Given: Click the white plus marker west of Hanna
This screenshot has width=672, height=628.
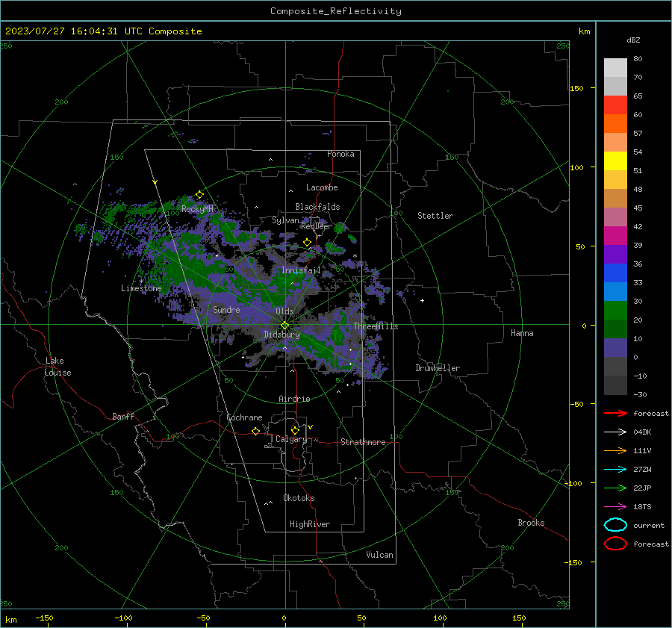Looking at the screenshot, I should click(422, 300).
